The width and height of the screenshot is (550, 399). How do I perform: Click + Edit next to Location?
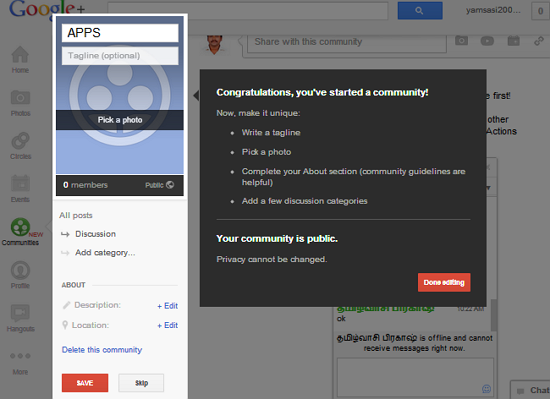point(167,325)
